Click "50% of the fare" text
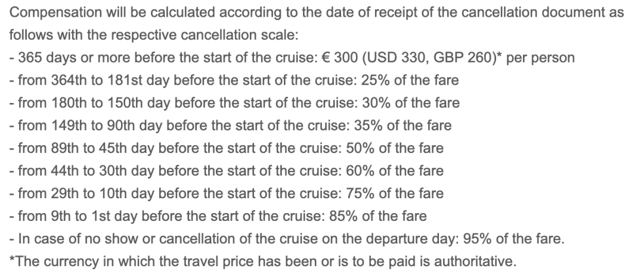 tap(395, 148)
